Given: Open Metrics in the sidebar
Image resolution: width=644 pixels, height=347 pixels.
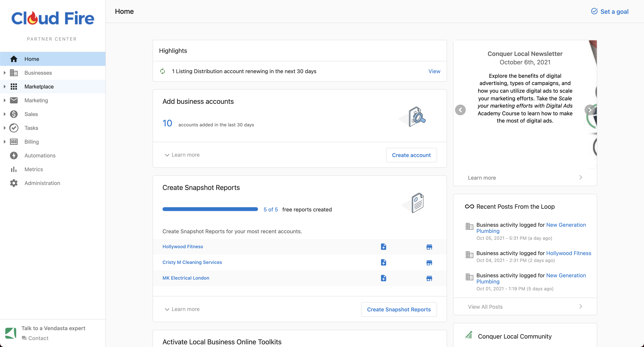Looking at the screenshot, I should click(53, 169).
